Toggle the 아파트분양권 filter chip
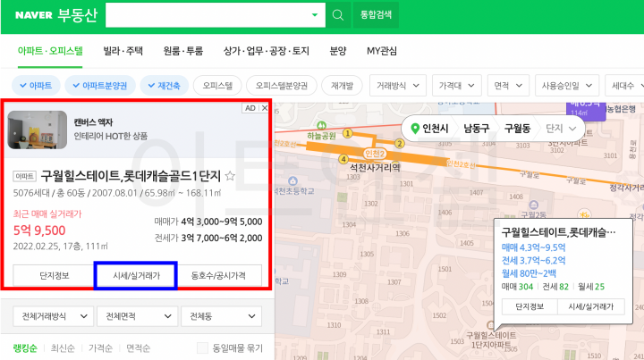The height and width of the screenshot is (360, 644). [x=100, y=86]
